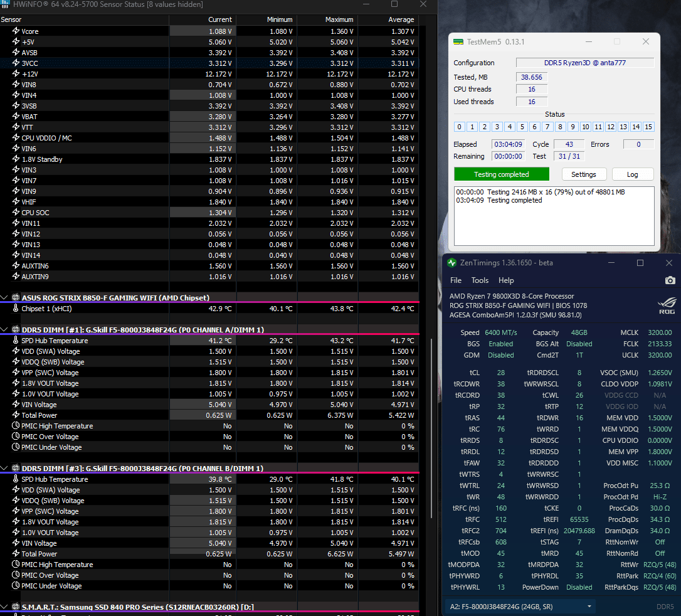This screenshot has width=681, height=616.
Task: Click the Errors count field in TestMem5
Action: (x=638, y=144)
